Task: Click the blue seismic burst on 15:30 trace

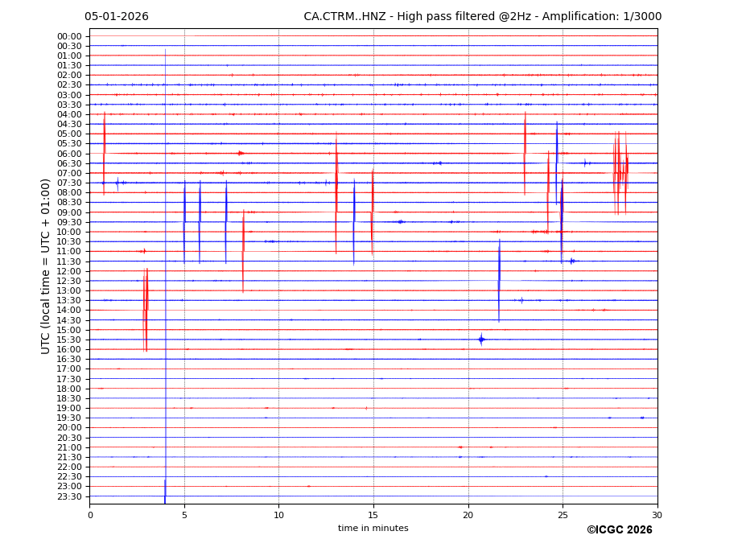Action: click(x=481, y=340)
